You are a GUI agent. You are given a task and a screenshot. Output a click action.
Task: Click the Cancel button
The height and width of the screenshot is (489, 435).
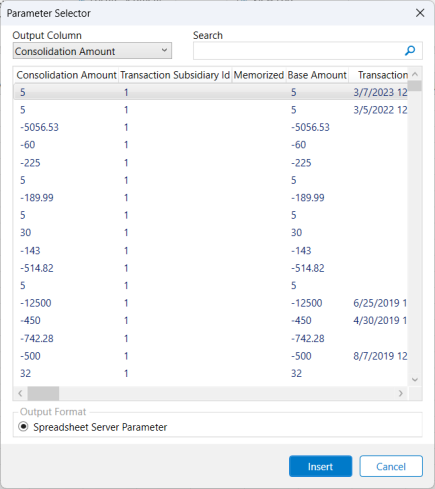coord(391,466)
